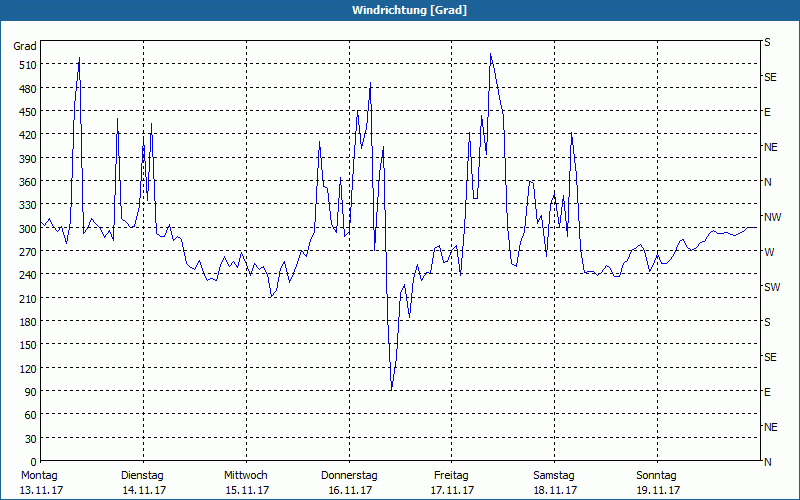The width and height of the screenshot is (800, 500).
Task: Click the Dienstag day label
Action: pyautogui.click(x=142, y=476)
